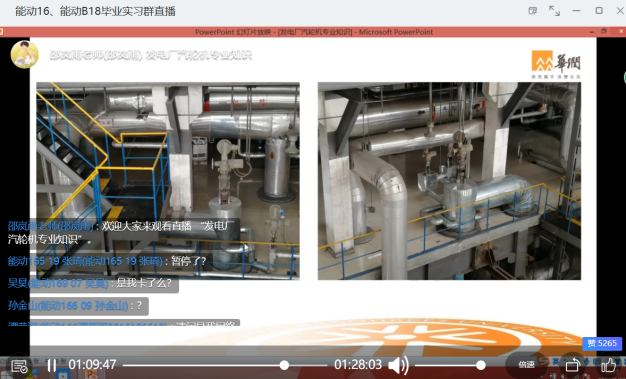Screen dimensions: 626x379
Task: Click the PowerPoint icon in taskbar
Action: coord(92,375)
